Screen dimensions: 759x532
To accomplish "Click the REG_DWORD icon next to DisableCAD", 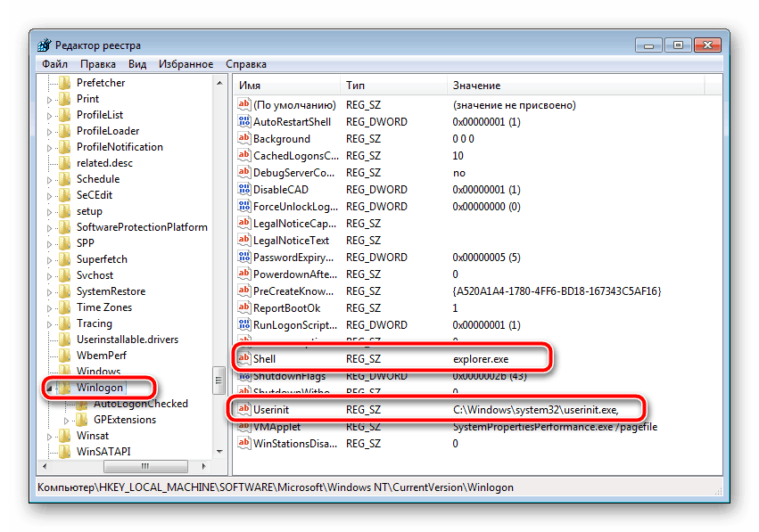I will click(243, 189).
